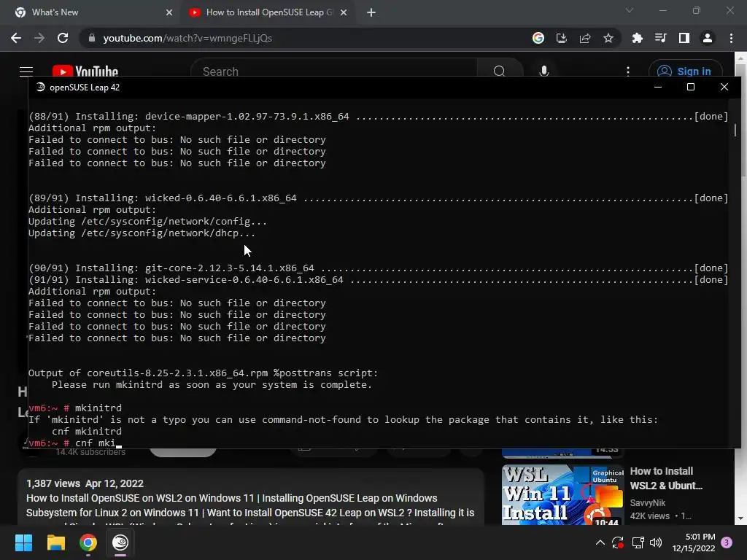Screen dimensions: 747x560
Task: Open the tab search chevron
Action: [630, 10]
